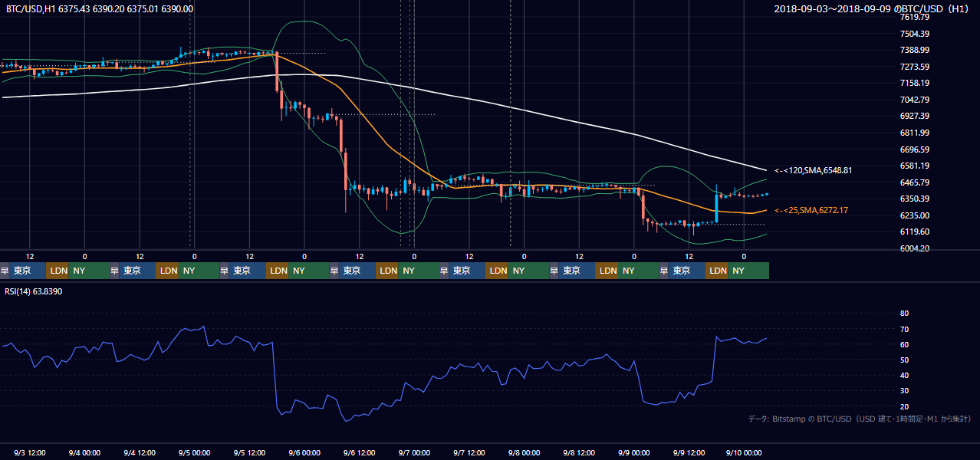Click price axis label 7273.59
Screen dimensions: 980x460
click(x=915, y=67)
